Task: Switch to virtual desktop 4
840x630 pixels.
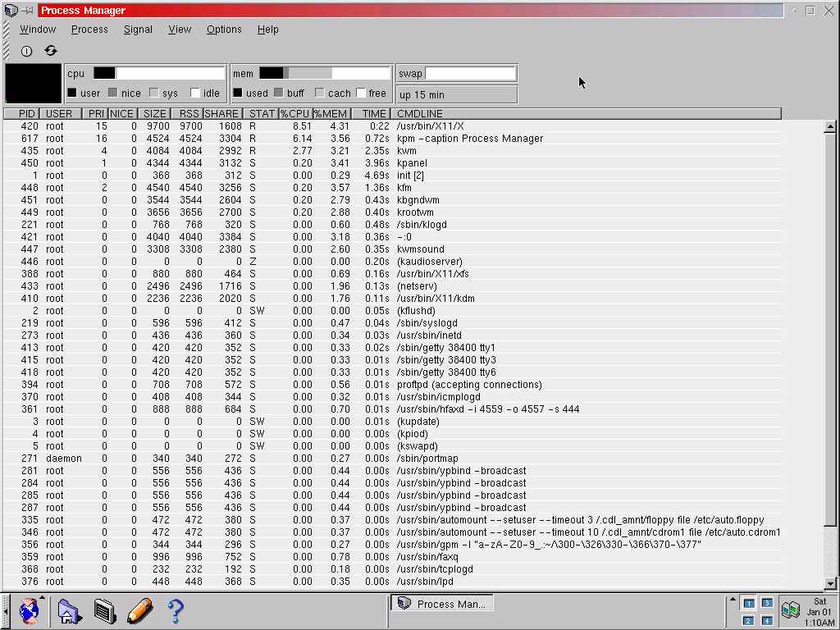Action: pos(766,620)
